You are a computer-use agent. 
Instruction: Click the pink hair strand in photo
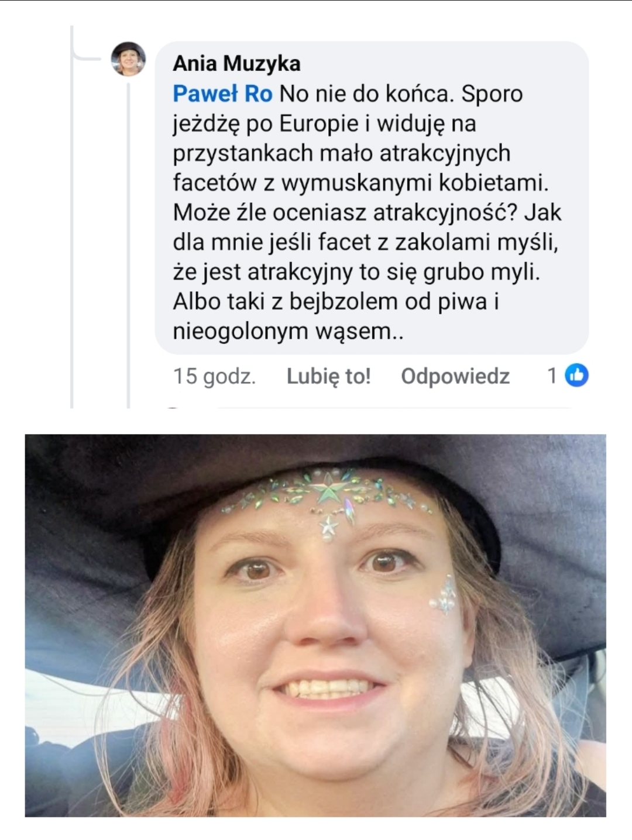pos(164,755)
